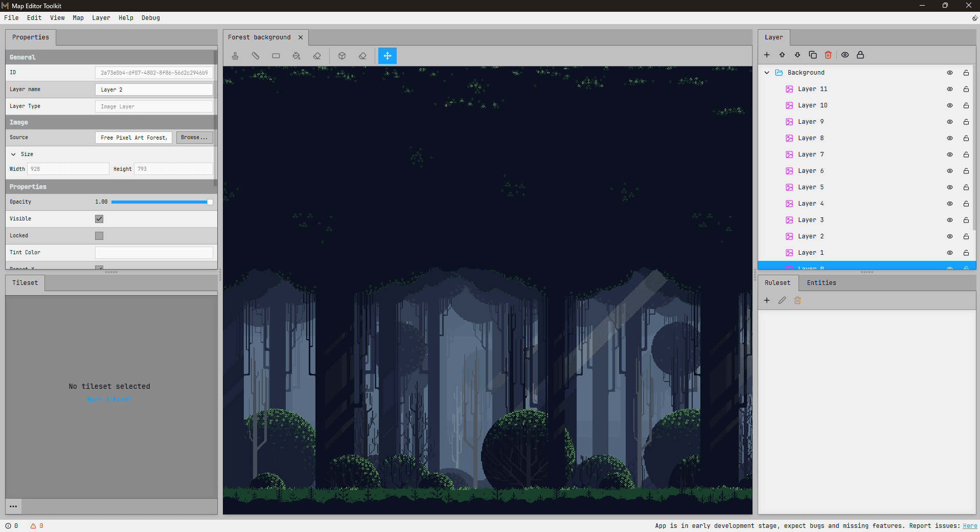Select the eraser beside the cube tool
980x532 pixels.
[x=362, y=56]
